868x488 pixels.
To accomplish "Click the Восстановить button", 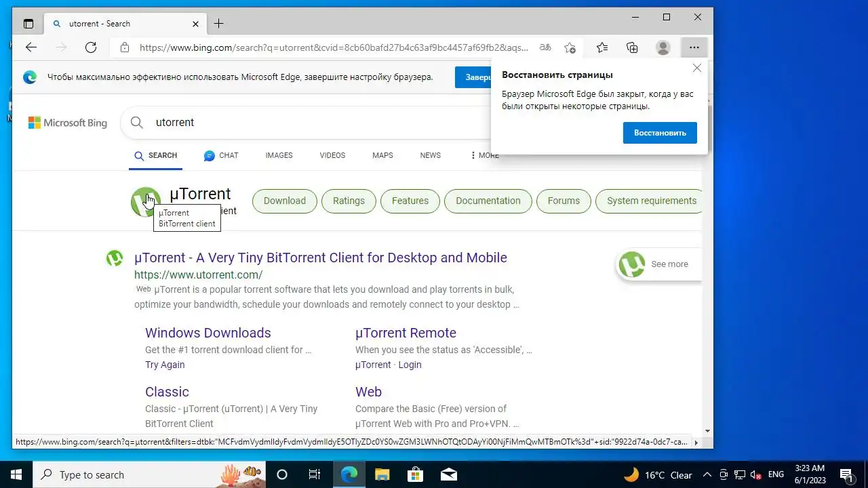I will point(660,133).
